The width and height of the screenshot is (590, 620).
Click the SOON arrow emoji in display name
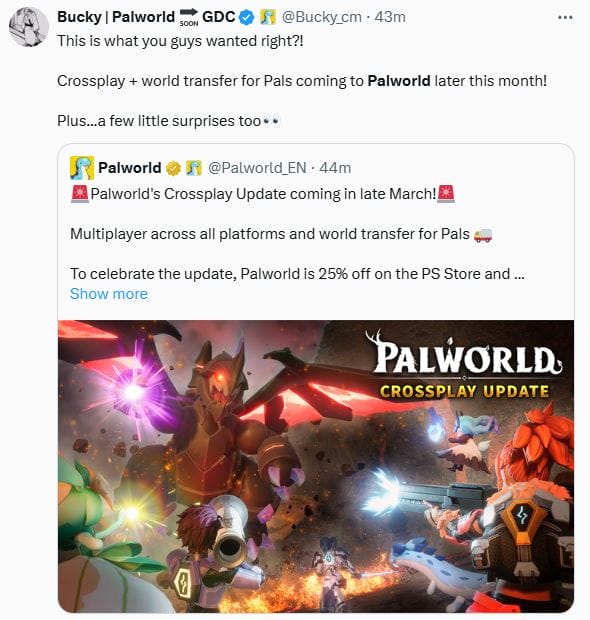pos(189,17)
